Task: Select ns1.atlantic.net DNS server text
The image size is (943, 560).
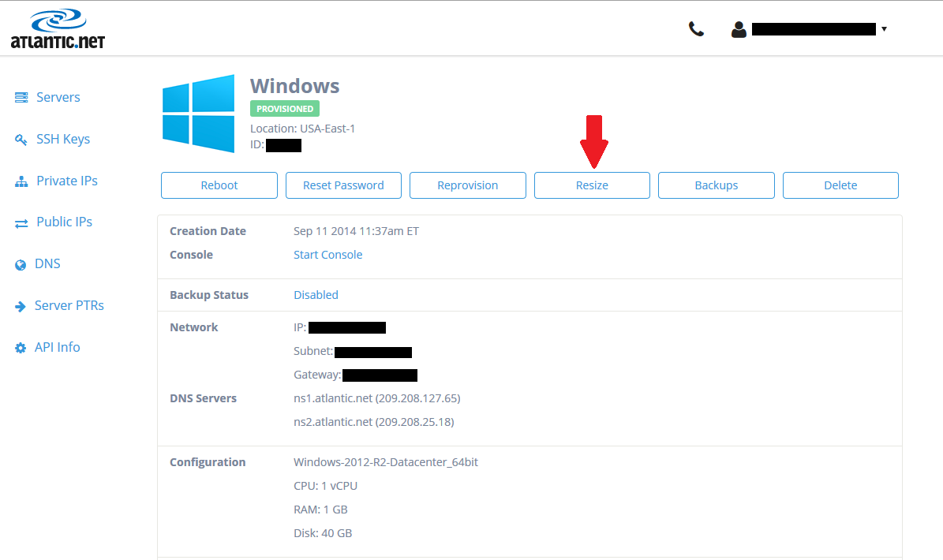Action: (377, 398)
